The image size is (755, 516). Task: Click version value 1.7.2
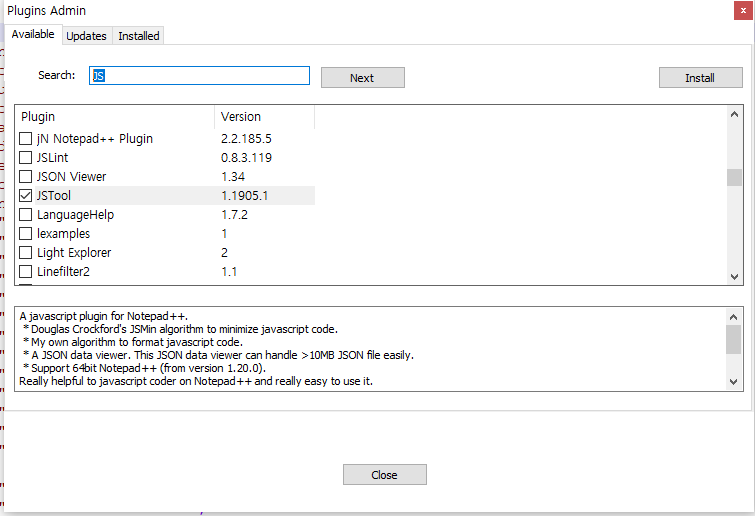[234, 215]
